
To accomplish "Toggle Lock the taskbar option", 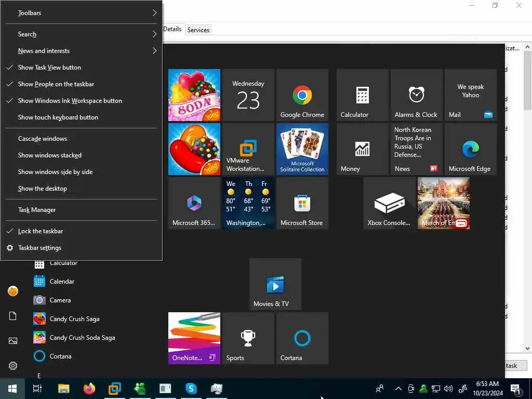I will 82,231.
